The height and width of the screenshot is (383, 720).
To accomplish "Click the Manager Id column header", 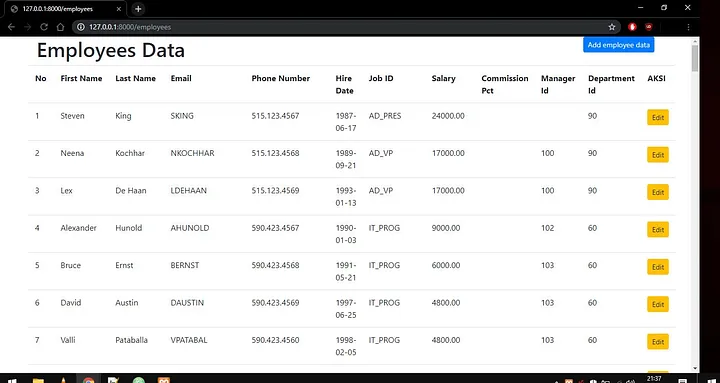I will pyautogui.click(x=558, y=84).
